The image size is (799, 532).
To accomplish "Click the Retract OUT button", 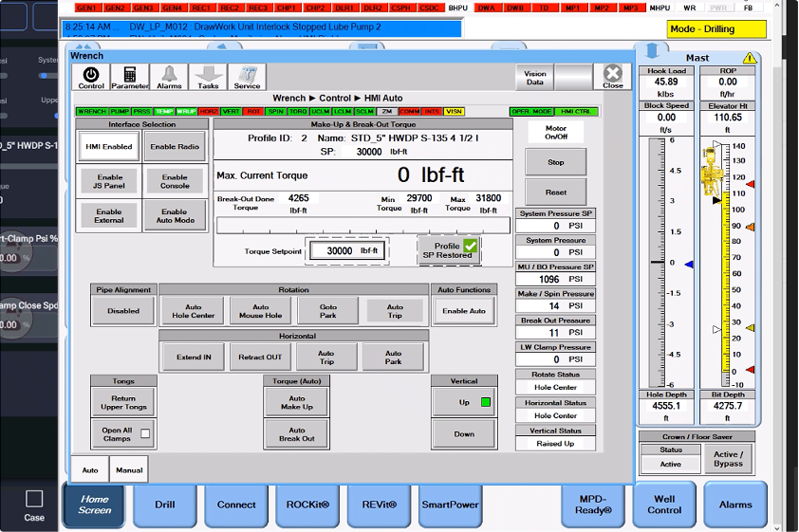I will (260, 357).
